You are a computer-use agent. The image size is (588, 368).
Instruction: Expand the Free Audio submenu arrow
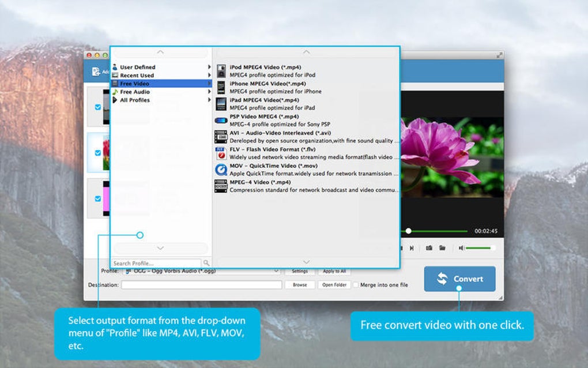click(209, 92)
